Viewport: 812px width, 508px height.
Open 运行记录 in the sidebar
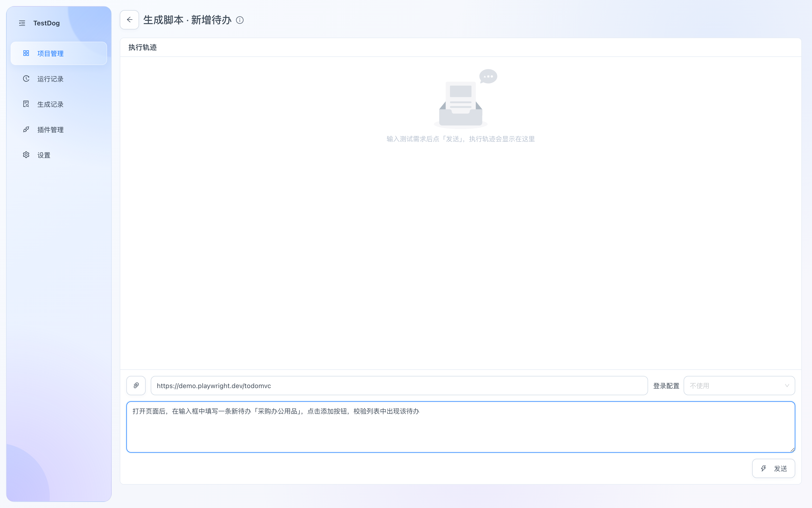coord(59,79)
